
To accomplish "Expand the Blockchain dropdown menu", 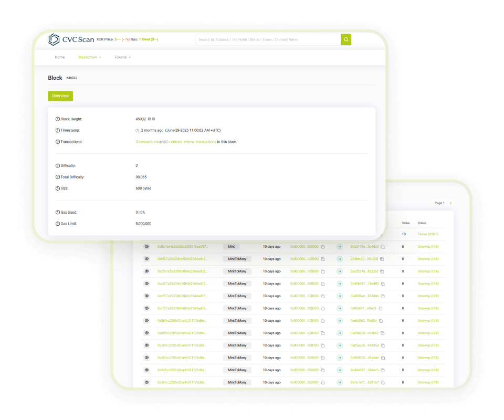I will tap(89, 57).
